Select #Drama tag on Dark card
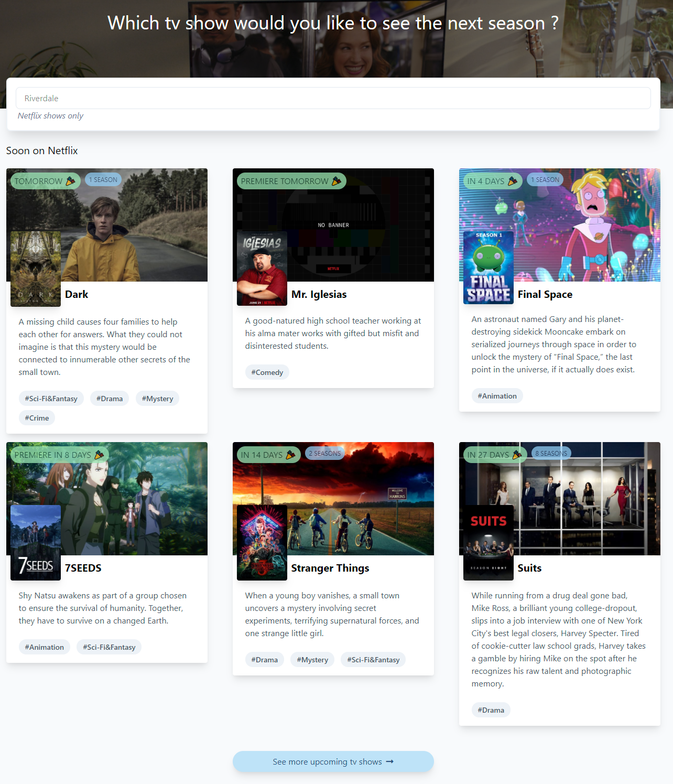673x784 pixels. click(x=110, y=399)
